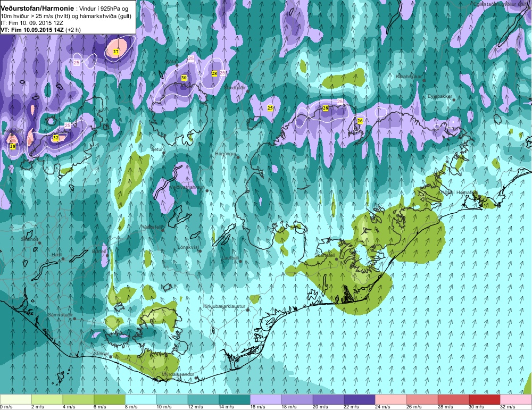The height and width of the screenshot is (410, 532).
Task: Select the 12 m/s teal legend swatch
Action: click(x=203, y=399)
